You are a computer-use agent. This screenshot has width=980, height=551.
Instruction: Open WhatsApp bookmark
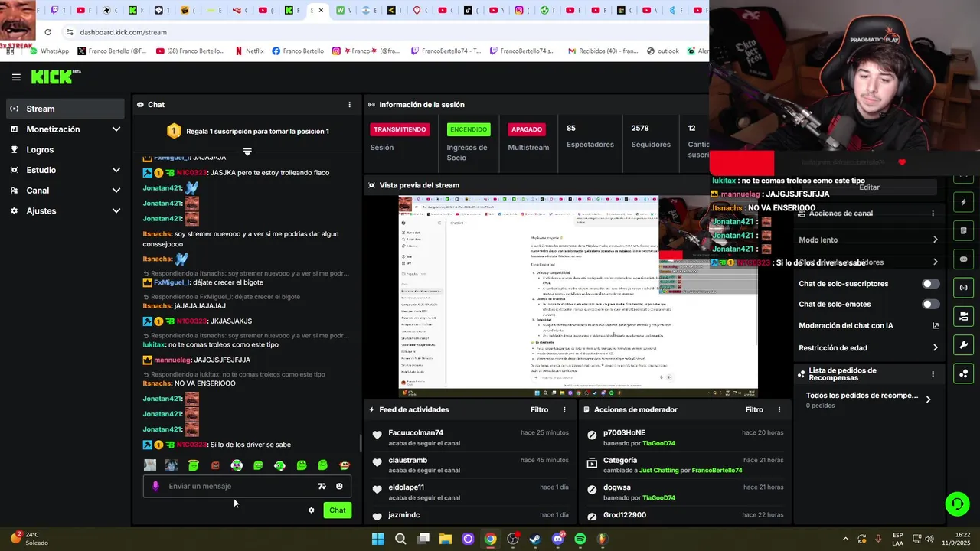tap(48, 51)
